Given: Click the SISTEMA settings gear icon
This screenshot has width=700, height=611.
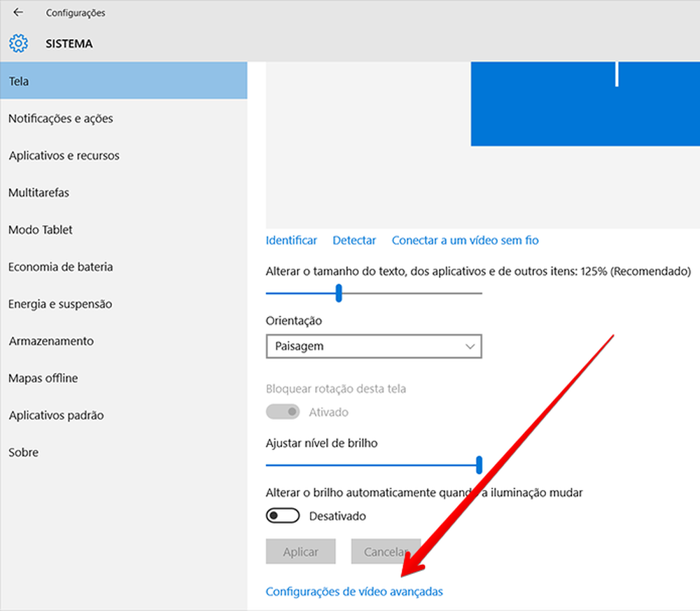Looking at the screenshot, I should 18,43.
